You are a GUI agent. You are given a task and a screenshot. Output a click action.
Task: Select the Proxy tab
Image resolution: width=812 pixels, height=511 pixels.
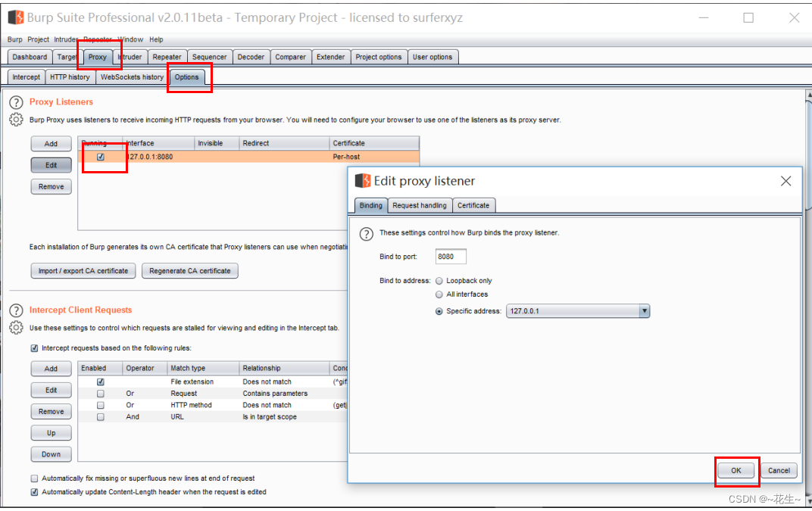click(x=98, y=57)
